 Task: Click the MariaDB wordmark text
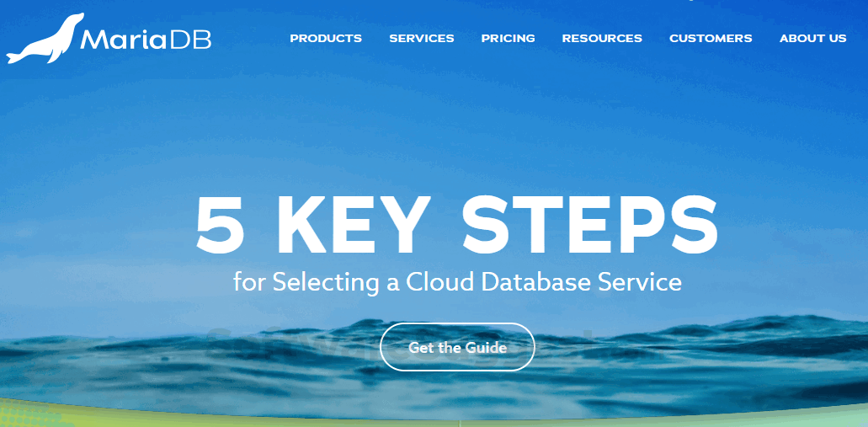146,39
